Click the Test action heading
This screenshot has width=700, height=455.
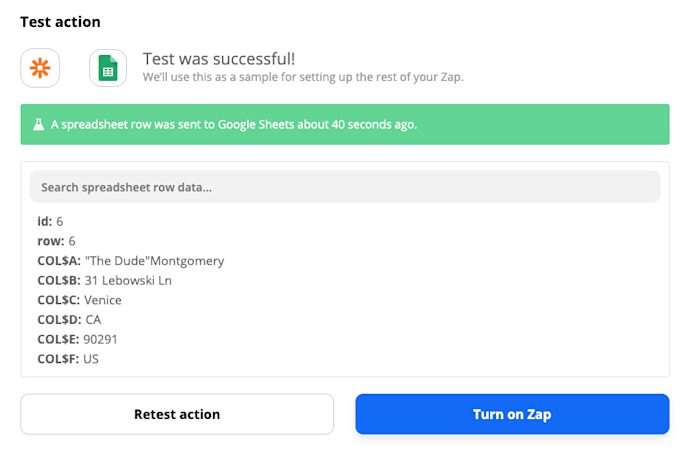point(60,21)
